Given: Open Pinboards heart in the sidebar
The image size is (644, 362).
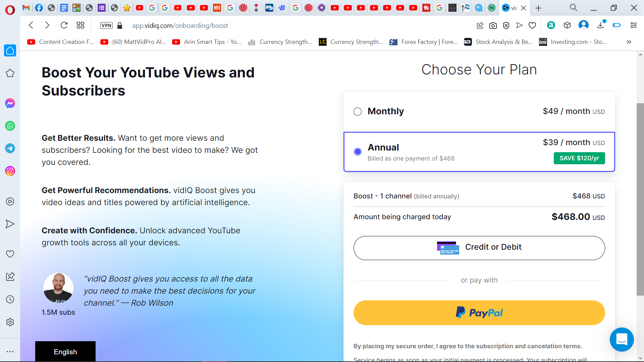Looking at the screenshot, I should click(10, 254).
